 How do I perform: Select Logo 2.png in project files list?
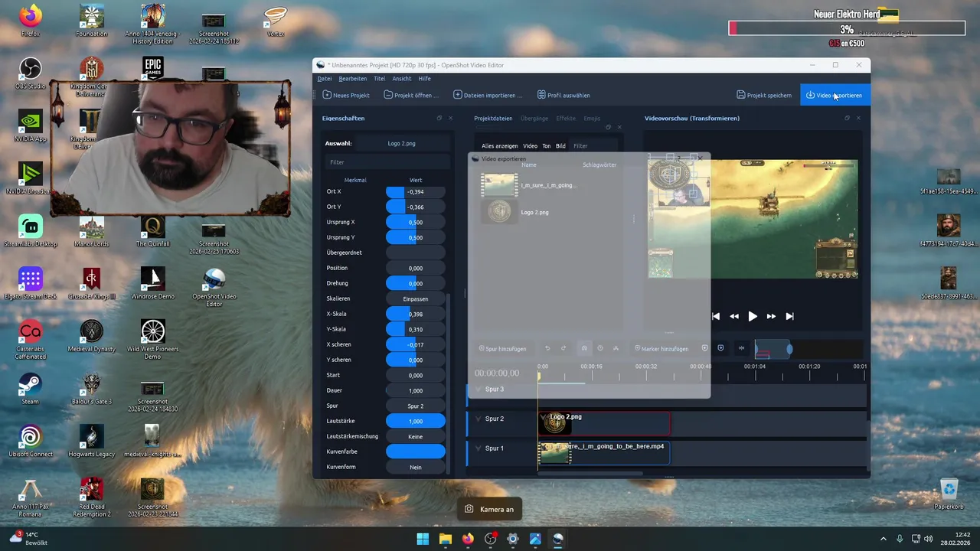(534, 212)
